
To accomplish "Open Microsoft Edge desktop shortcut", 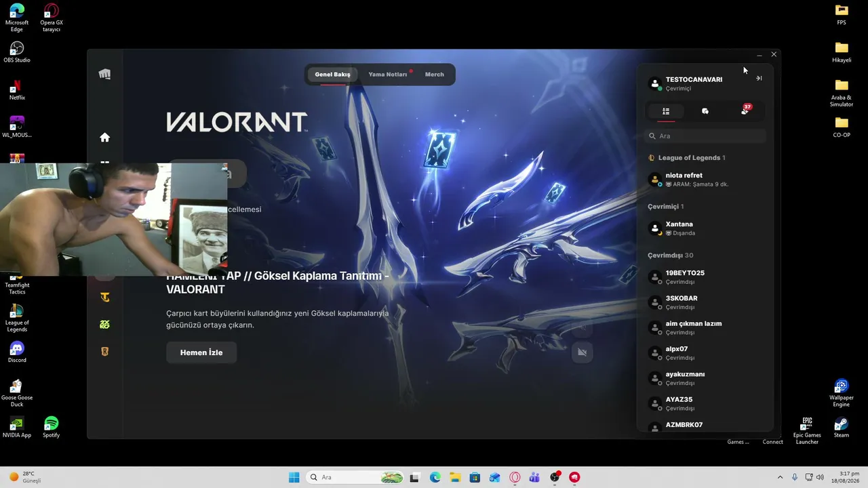I will (17, 18).
